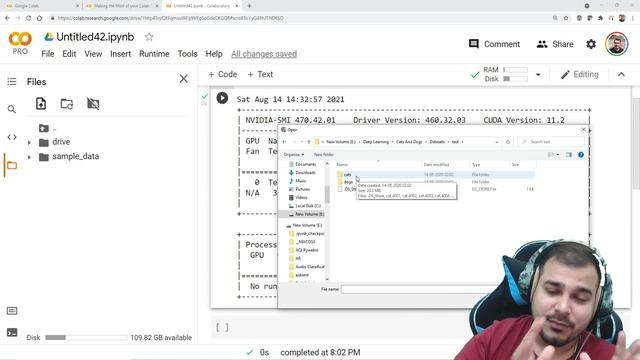Screen dimensions: 640x360
Task: Open code snippets sidebar icon
Action: pyautogui.click(x=12, y=137)
